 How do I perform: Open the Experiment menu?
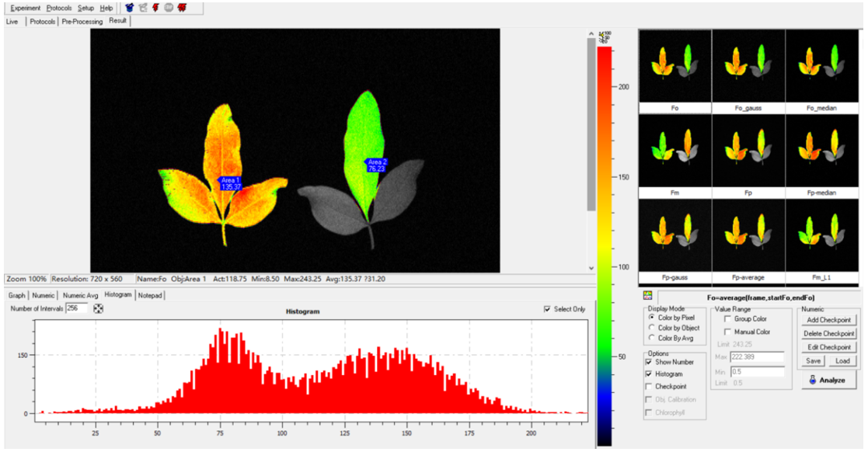pyautogui.click(x=26, y=8)
